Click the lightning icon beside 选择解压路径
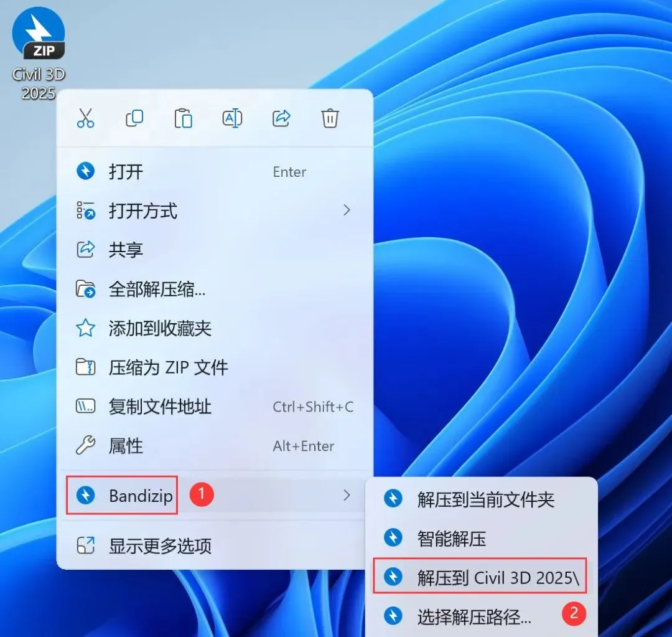Screen dimensions: 672x637 click(x=393, y=616)
